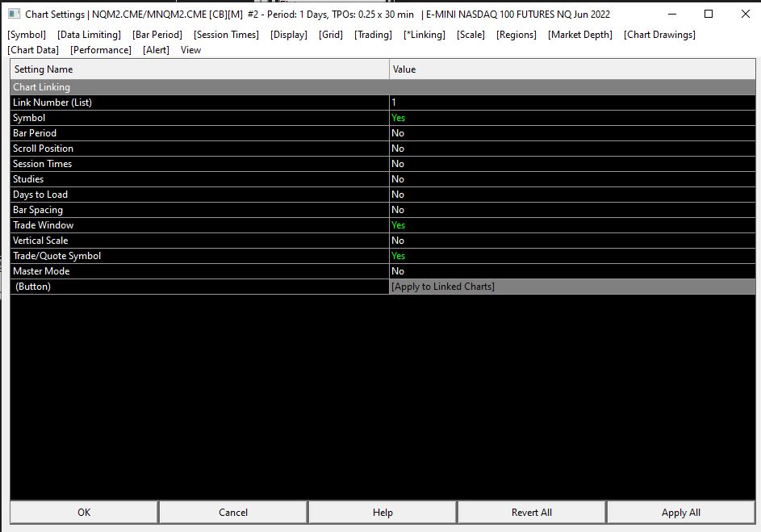This screenshot has width=761, height=532.
Task: Close the Chart Settings window
Action: point(746,14)
